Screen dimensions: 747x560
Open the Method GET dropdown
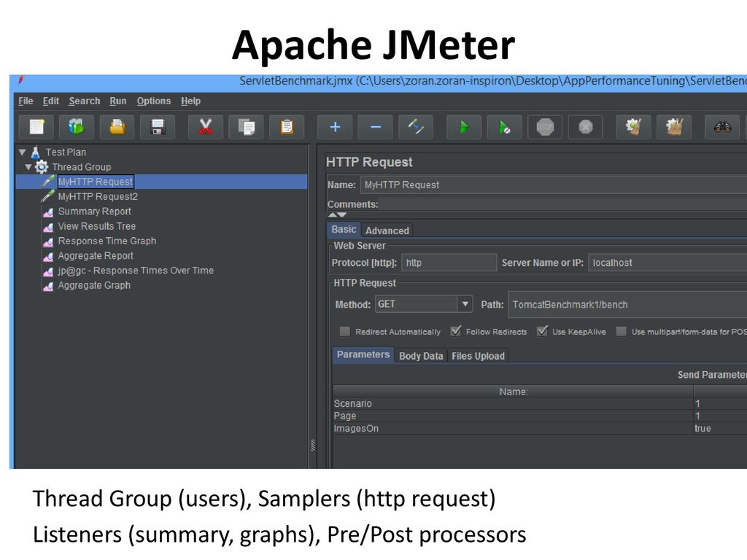pyautogui.click(x=465, y=304)
